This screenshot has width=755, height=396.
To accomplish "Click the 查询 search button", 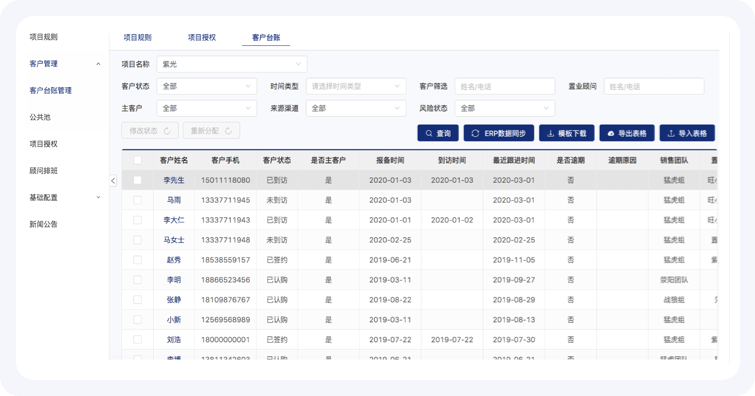I will tap(438, 133).
